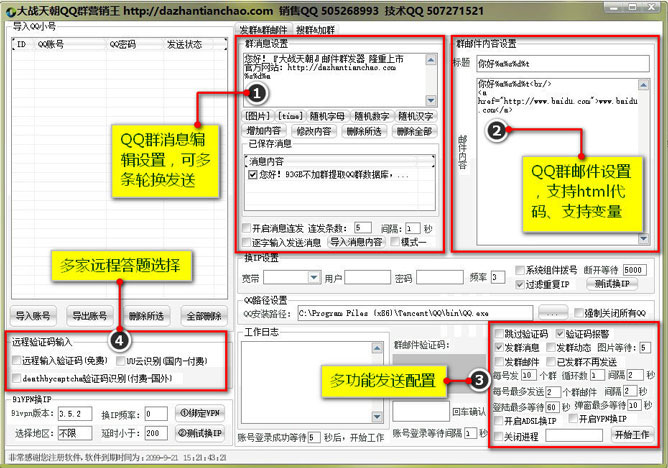Enable 开启消息连发 checkbox
This screenshot has height=468, width=668.
pyautogui.click(x=246, y=228)
